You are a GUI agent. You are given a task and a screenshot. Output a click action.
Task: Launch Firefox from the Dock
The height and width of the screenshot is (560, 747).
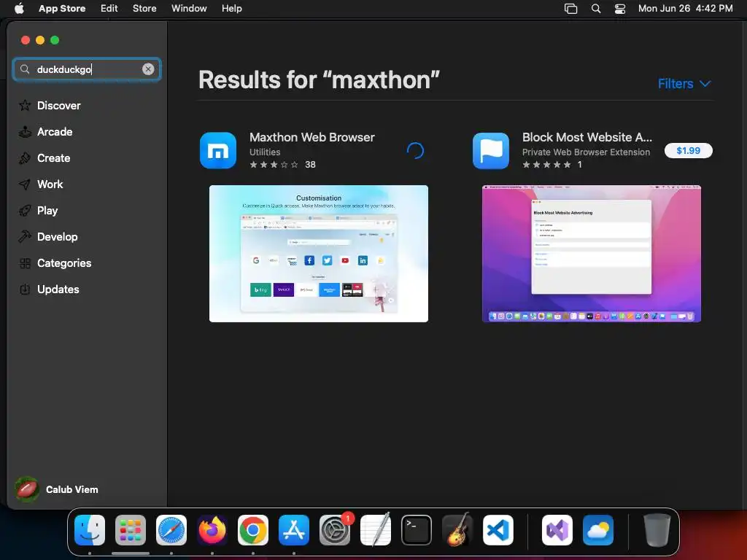tap(212, 530)
